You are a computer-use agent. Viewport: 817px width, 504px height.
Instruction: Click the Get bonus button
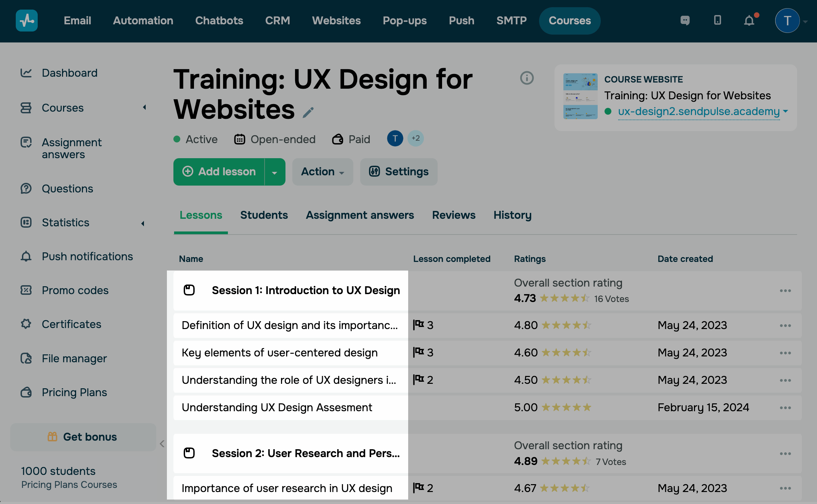pyautogui.click(x=83, y=437)
